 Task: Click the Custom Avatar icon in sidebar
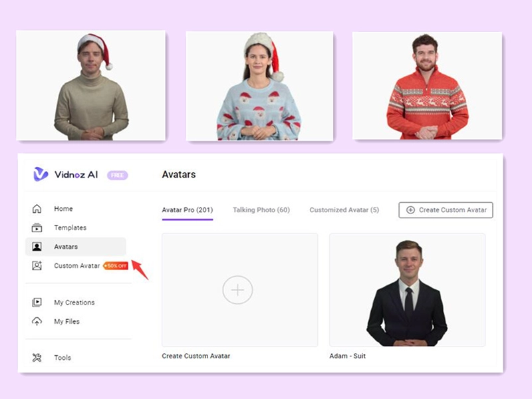pyautogui.click(x=37, y=265)
